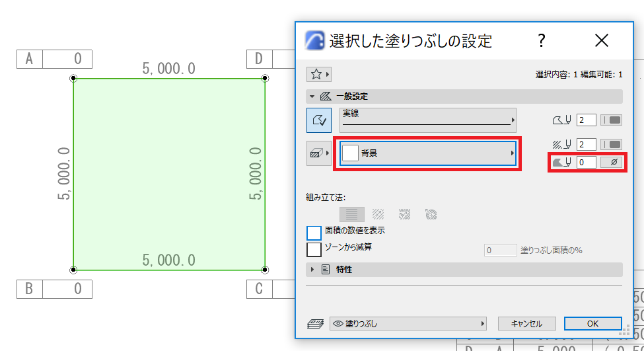
Task: Click the white fill preview swatch beside 背景
Action: pyautogui.click(x=350, y=153)
